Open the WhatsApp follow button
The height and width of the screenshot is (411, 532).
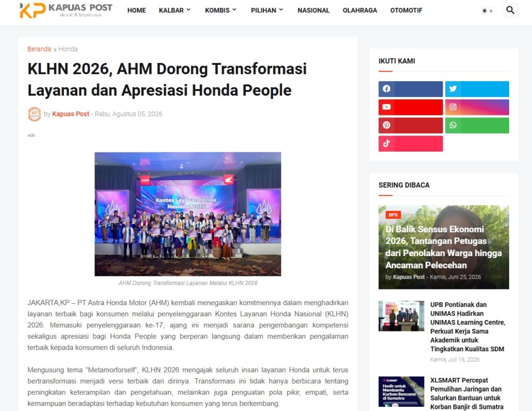[477, 125]
